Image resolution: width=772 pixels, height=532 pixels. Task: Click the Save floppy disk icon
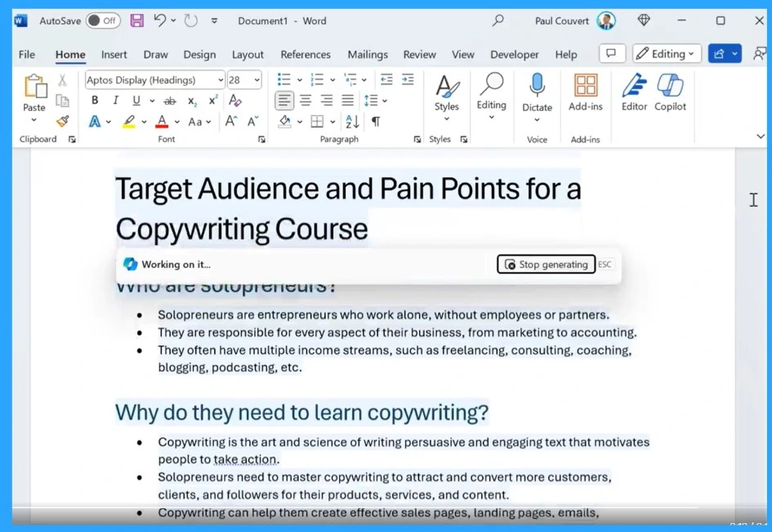pos(136,20)
